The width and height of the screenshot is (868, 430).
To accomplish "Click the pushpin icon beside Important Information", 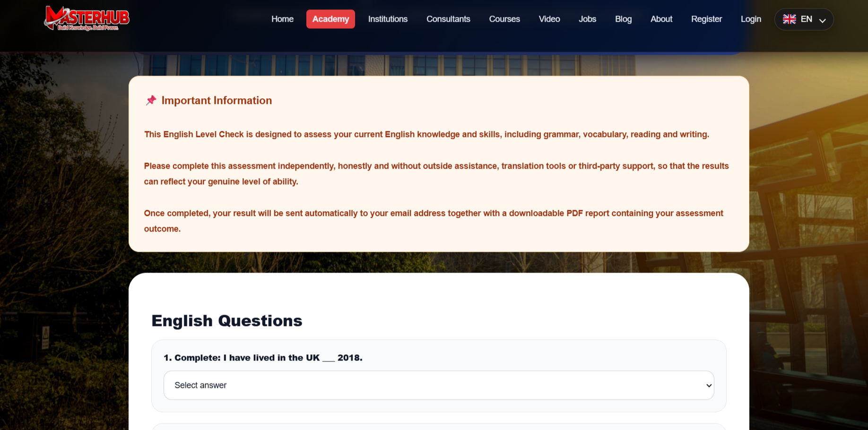I will [x=151, y=100].
